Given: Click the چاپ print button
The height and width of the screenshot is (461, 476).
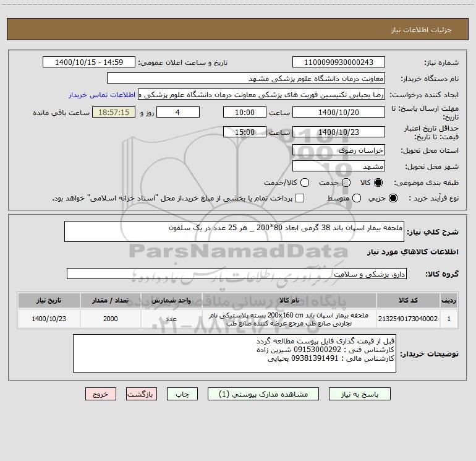Looking at the screenshot, I should click(182, 394).
